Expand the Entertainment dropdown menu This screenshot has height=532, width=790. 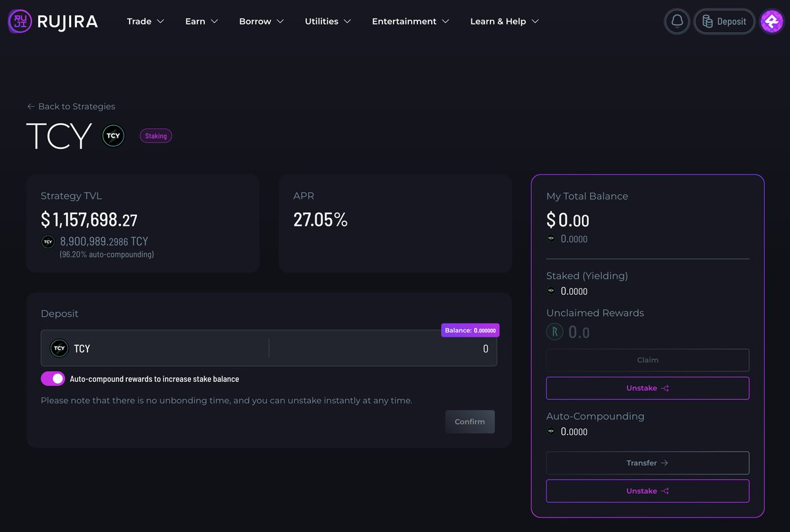point(411,22)
